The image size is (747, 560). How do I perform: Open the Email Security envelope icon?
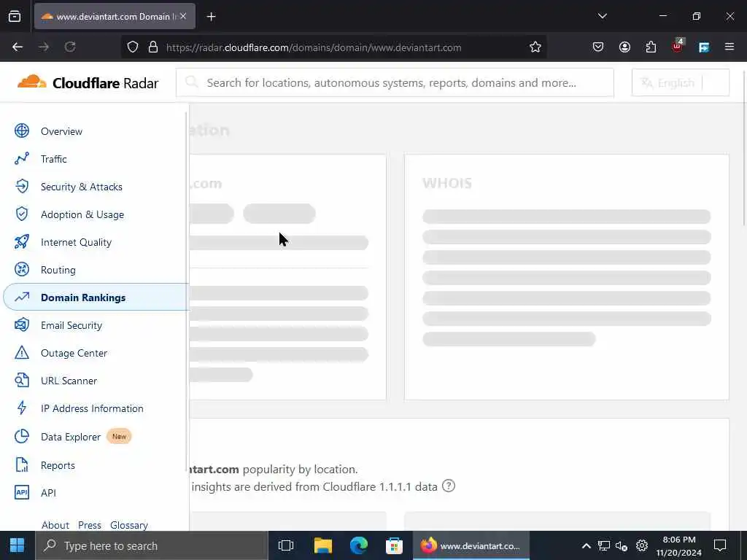[21, 324]
